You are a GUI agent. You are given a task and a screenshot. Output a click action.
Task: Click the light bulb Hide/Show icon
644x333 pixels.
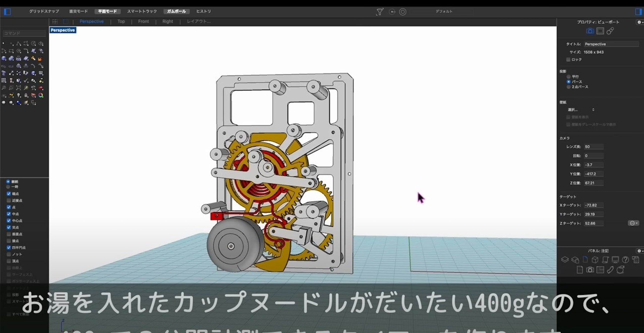[19, 95]
